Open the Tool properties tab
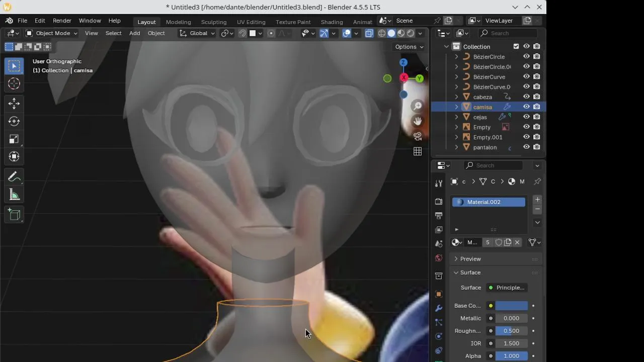 pyautogui.click(x=439, y=183)
